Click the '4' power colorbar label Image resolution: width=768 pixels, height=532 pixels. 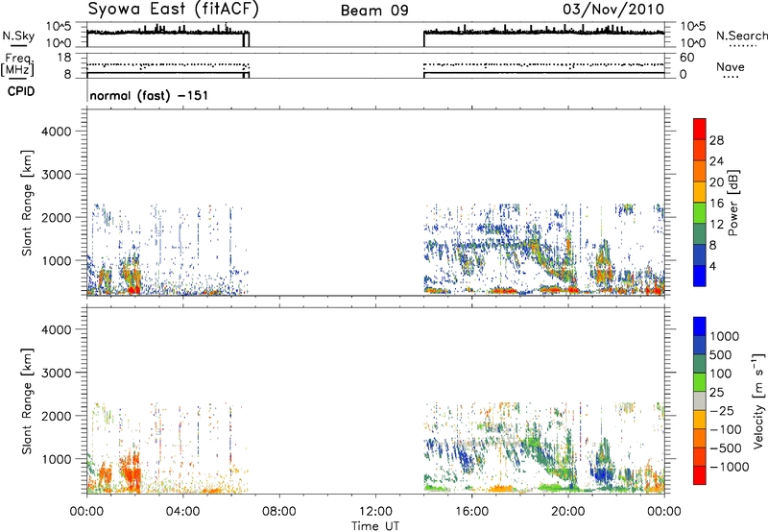click(x=712, y=266)
